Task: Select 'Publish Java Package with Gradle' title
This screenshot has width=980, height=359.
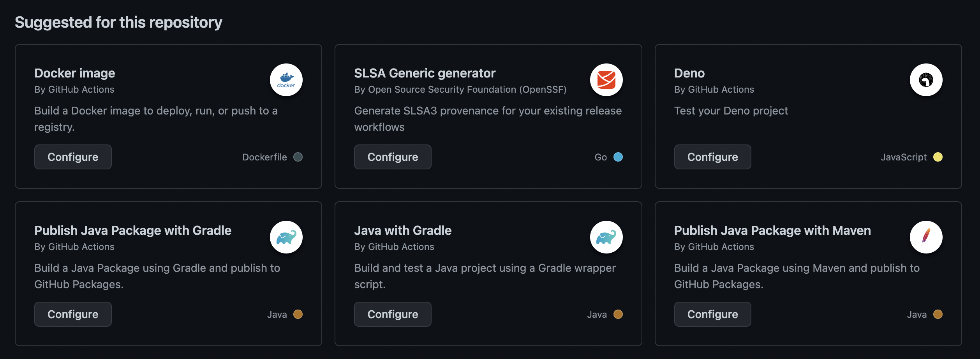Action: coord(133,231)
